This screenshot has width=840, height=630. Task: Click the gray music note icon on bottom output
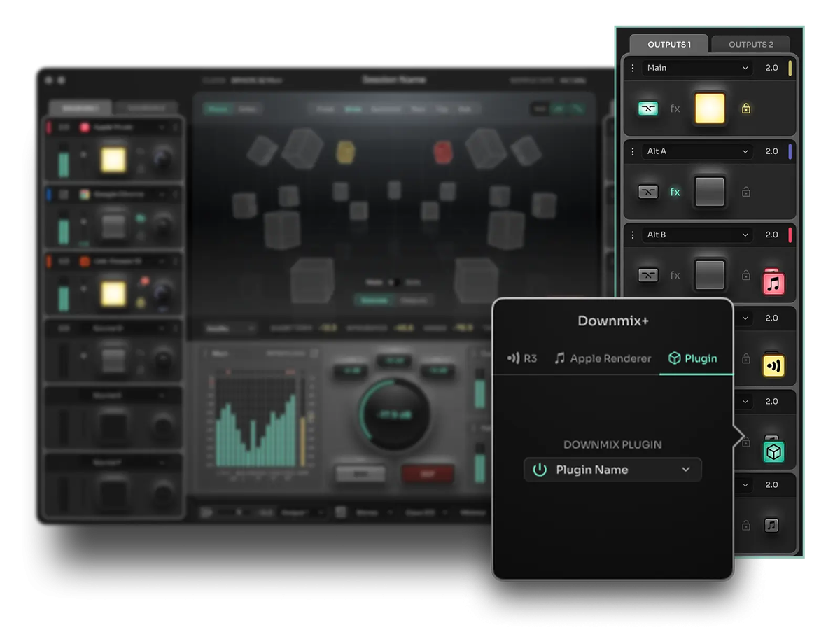771,526
